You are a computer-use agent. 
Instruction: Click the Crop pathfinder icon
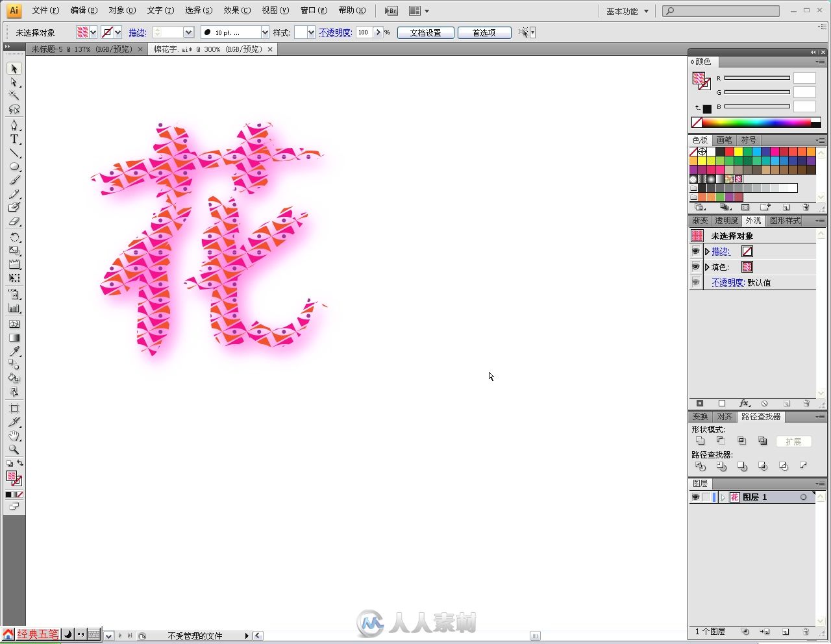tap(762, 466)
